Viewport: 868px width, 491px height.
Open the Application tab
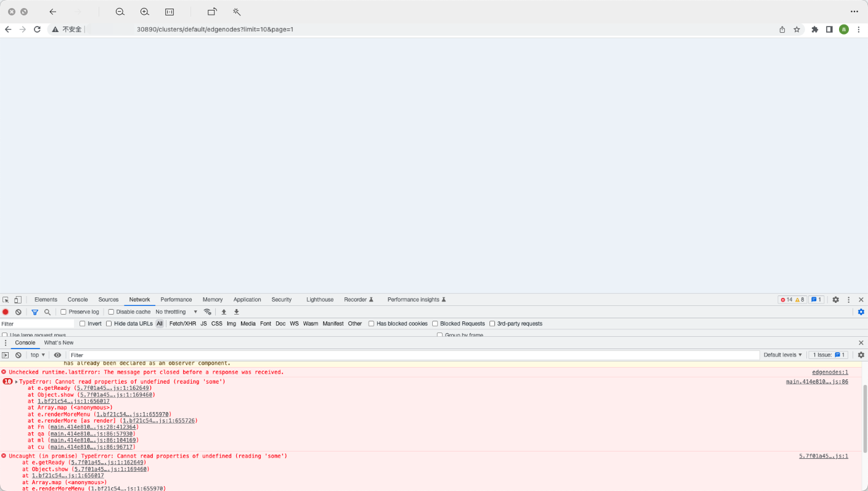pyautogui.click(x=247, y=300)
